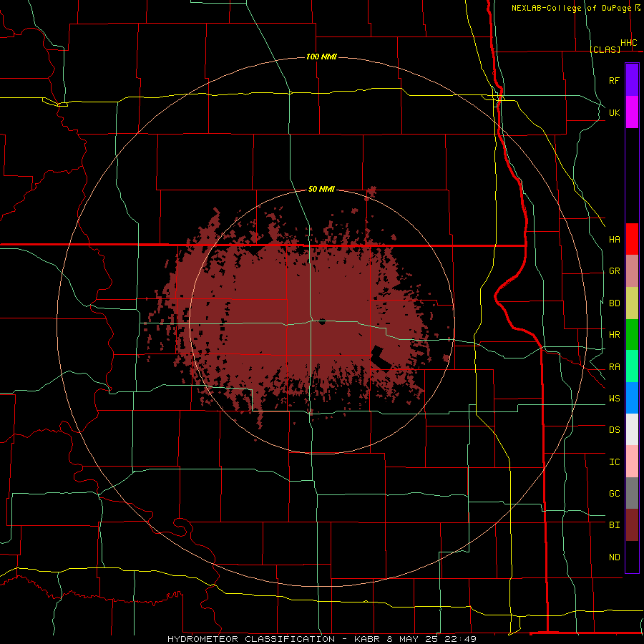This screenshot has height=644, width=644.
Task: Click the "DS" legend label
Action: [x=614, y=429]
